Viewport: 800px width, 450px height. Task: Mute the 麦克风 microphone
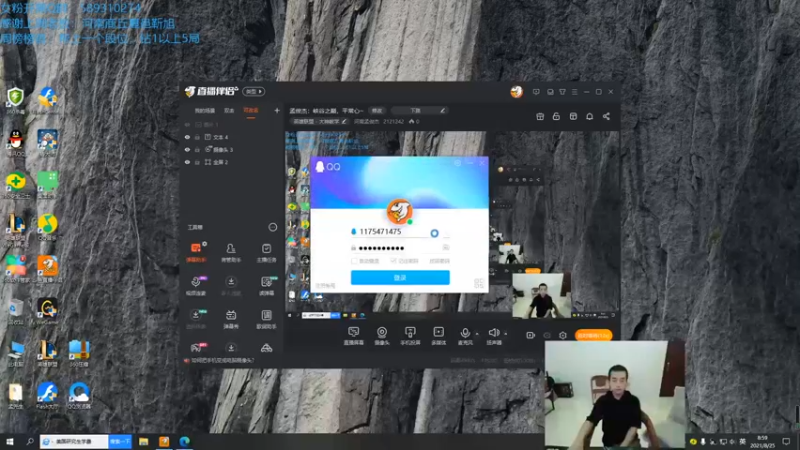[465, 336]
